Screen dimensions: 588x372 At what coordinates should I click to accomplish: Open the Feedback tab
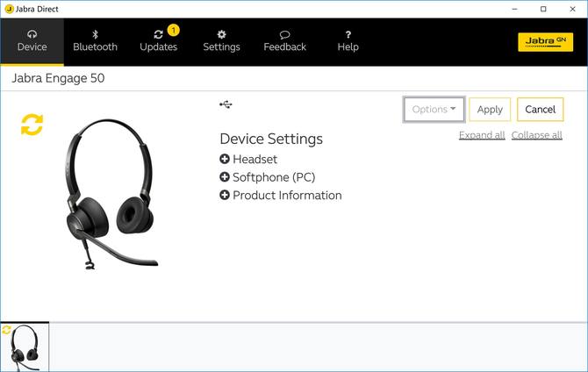point(284,41)
